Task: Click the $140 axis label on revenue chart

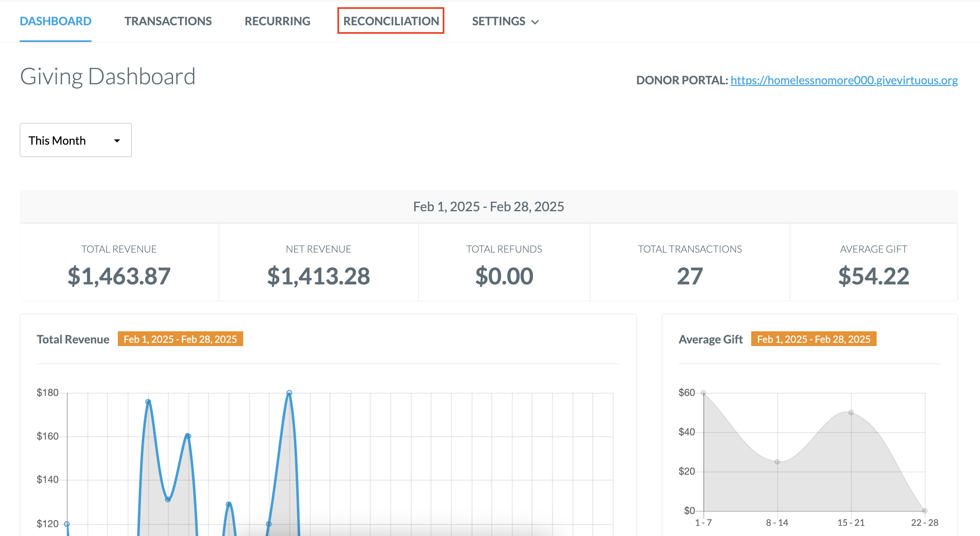Action: click(x=48, y=479)
